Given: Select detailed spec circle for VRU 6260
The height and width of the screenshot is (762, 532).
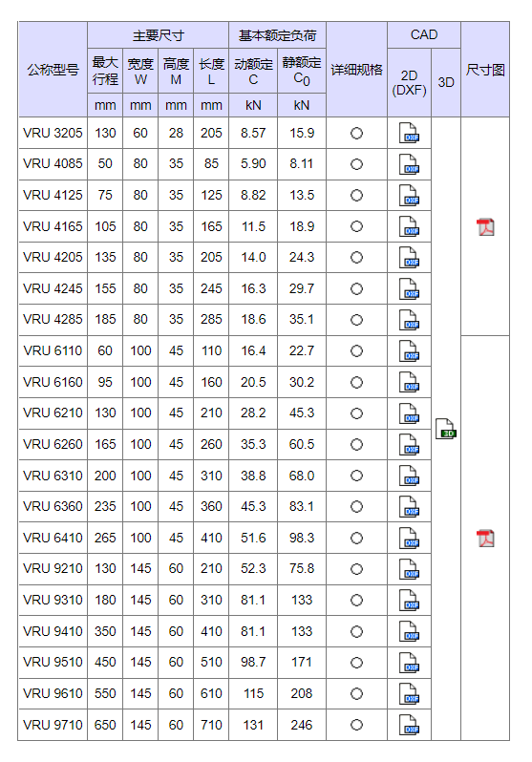Looking at the screenshot, I should 356,444.
